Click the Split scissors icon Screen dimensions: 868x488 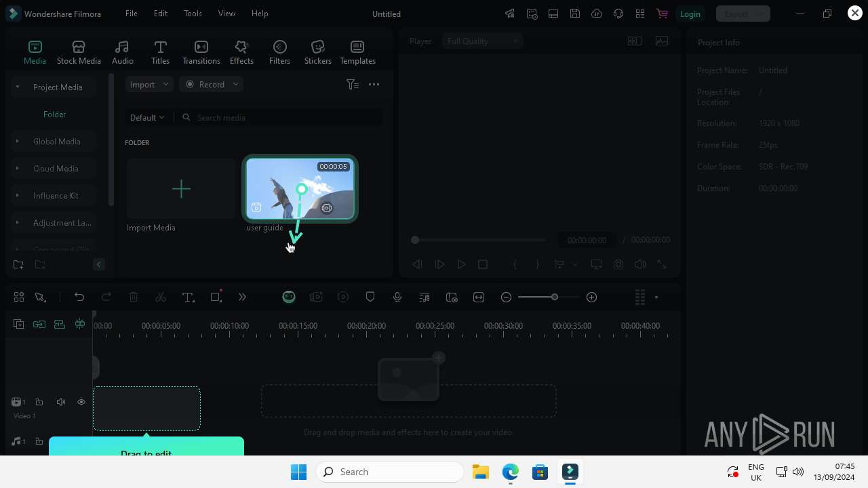[x=161, y=297]
